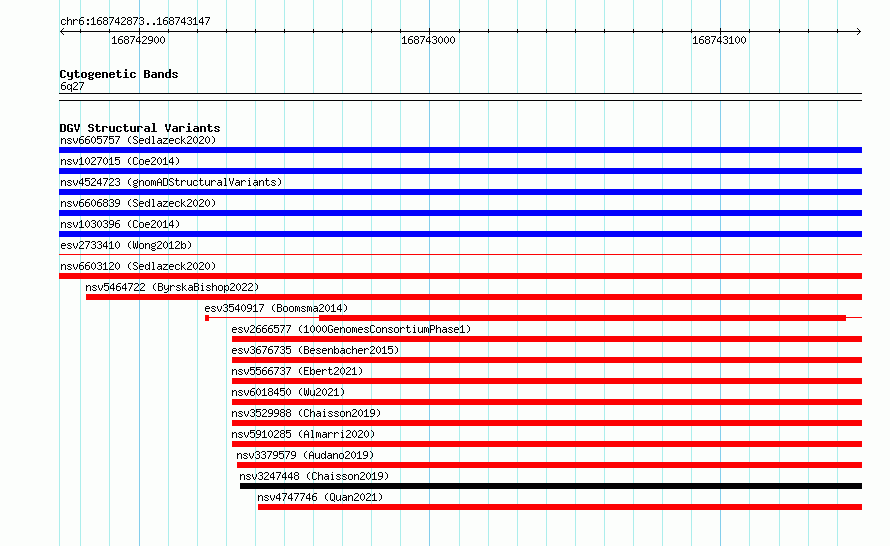Select the blue bar below nsv1030396
Screen dimensions: 890x546
(x=460, y=234)
